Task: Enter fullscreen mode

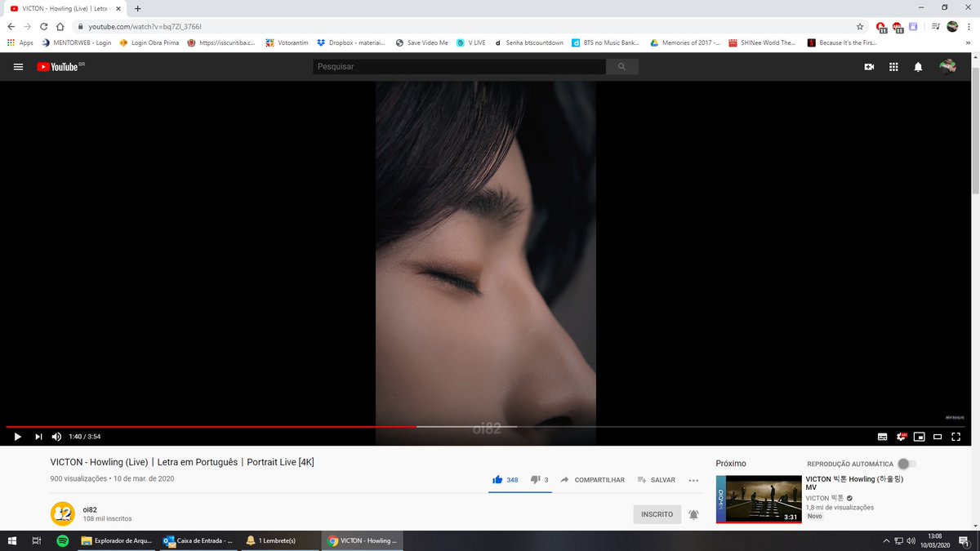Action: pyautogui.click(x=955, y=437)
